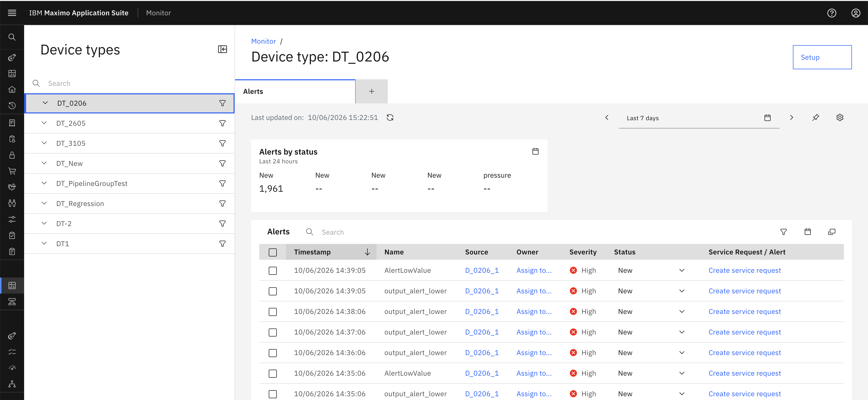Check the AlertLowValue 14:39:05 row checkbox
Image resolution: width=868 pixels, height=400 pixels.
click(273, 271)
